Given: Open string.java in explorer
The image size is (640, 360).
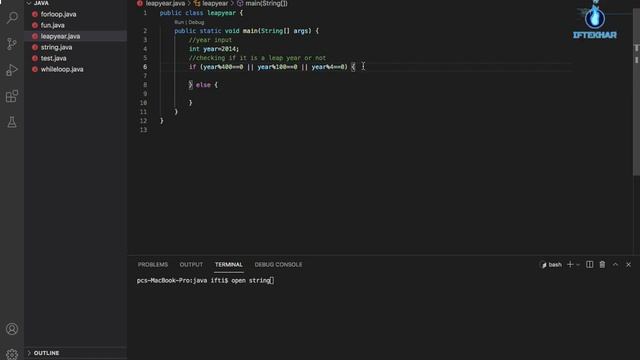Looking at the screenshot, I should [56, 47].
